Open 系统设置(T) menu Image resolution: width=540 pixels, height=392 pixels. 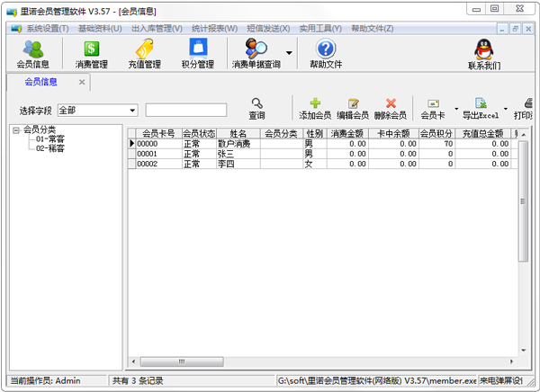(x=48, y=29)
